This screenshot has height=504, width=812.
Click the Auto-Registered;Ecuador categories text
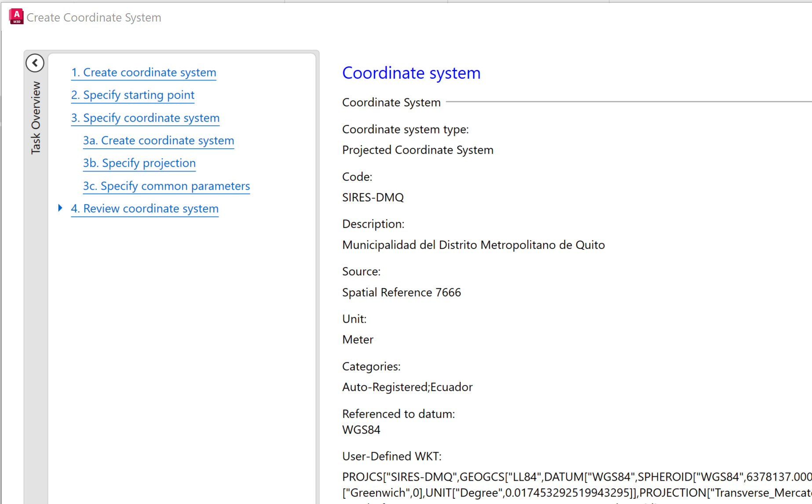click(x=407, y=387)
